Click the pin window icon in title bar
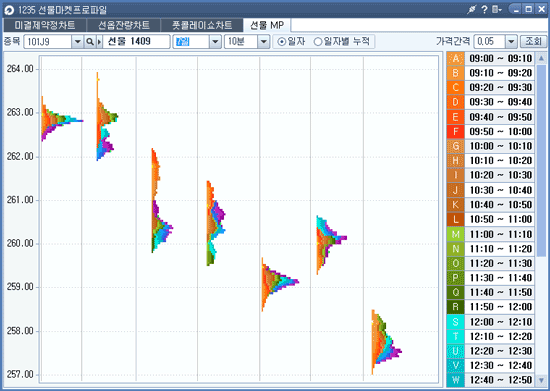The height and width of the screenshot is (391, 550). click(x=472, y=9)
